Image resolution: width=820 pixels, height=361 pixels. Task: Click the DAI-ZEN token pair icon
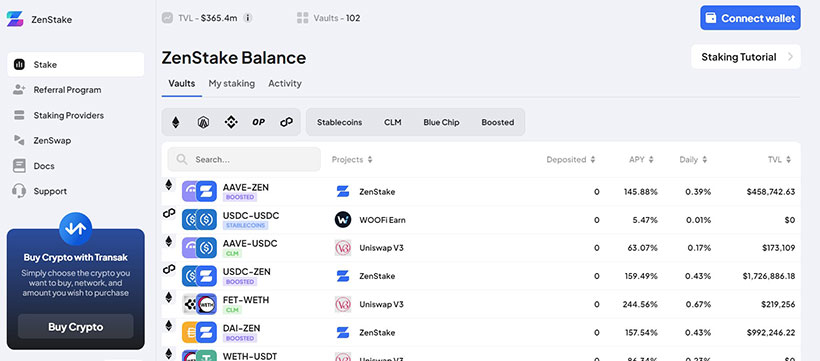[x=199, y=332]
